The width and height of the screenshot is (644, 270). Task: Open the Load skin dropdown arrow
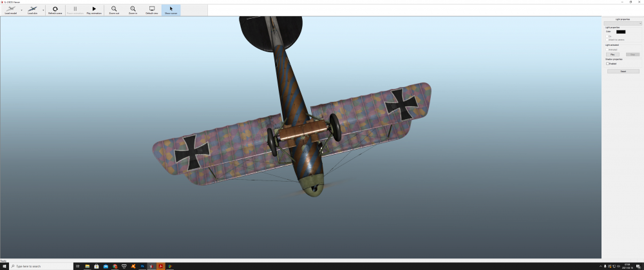43,10
